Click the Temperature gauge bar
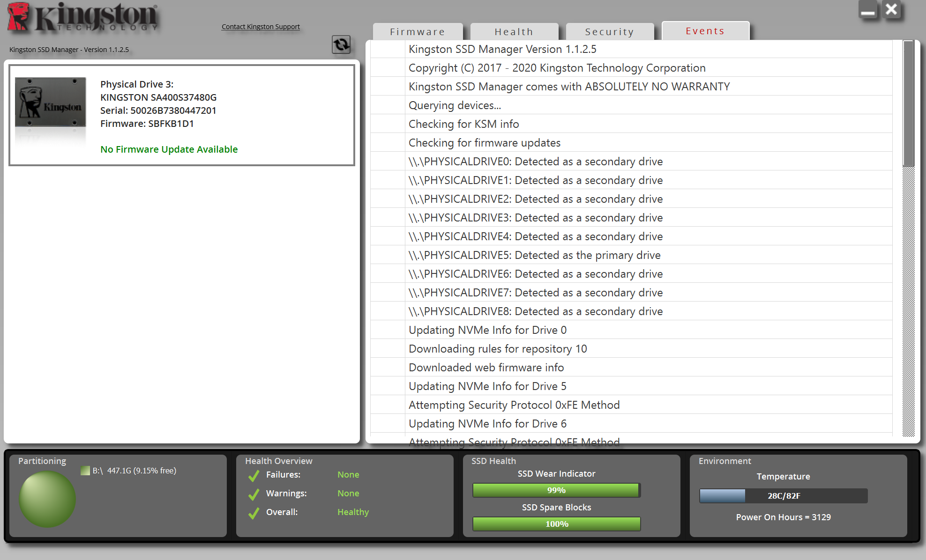 [x=783, y=496]
